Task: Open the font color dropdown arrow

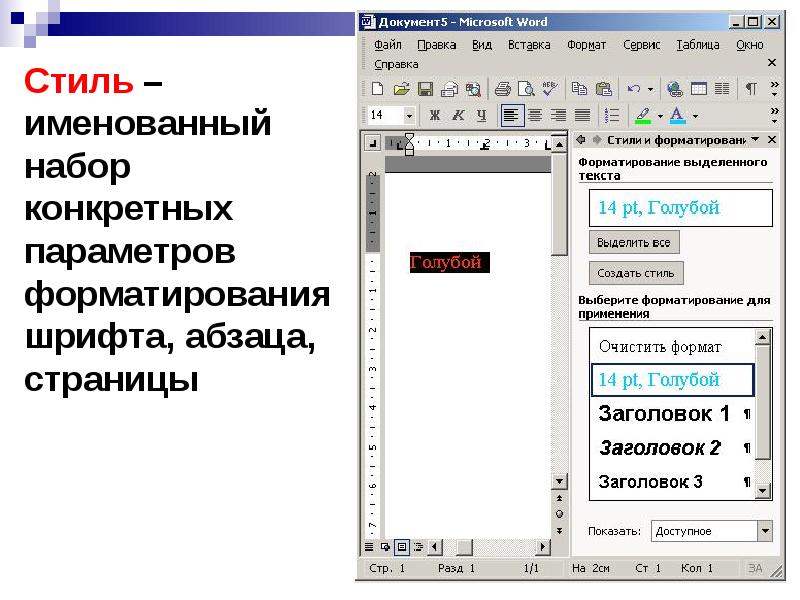Action: click(x=695, y=115)
